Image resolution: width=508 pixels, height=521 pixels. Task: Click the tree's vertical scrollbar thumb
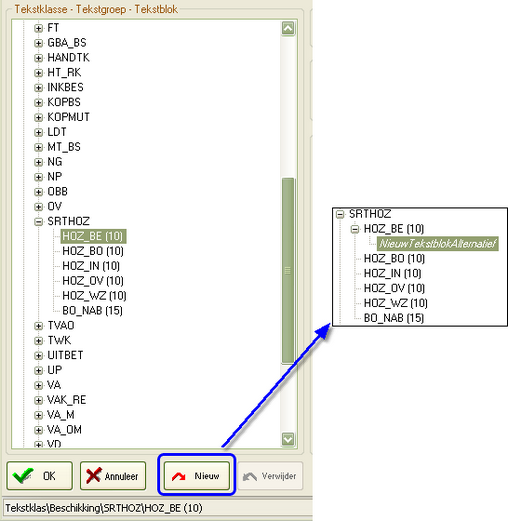coord(288,271)
